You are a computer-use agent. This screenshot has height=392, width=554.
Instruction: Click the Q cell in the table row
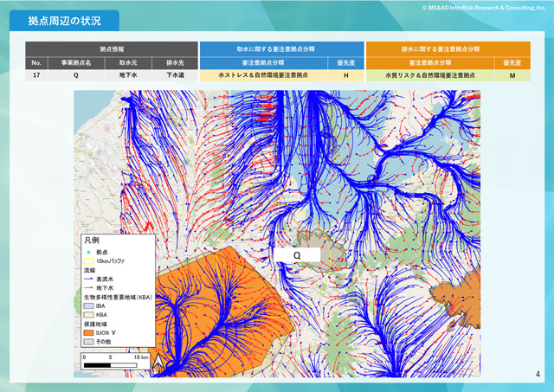click(x=76, y=75)
